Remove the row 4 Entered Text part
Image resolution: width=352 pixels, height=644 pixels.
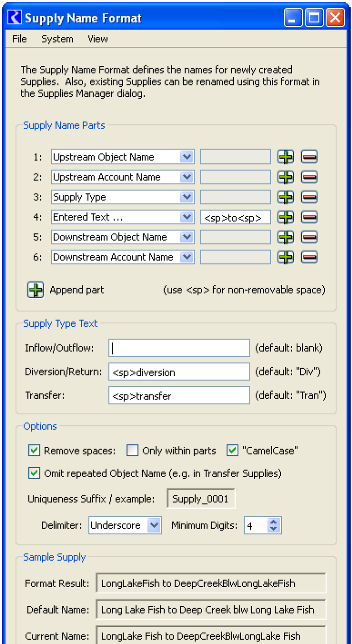309,217
